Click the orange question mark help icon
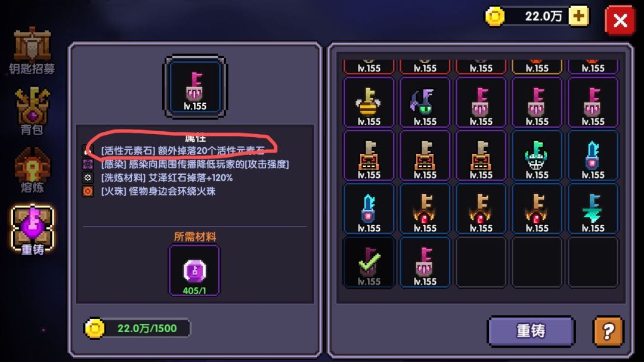Image resolution: width=644 pixels, height=362 pixels. pyautogui.click(x=608, y=331)
